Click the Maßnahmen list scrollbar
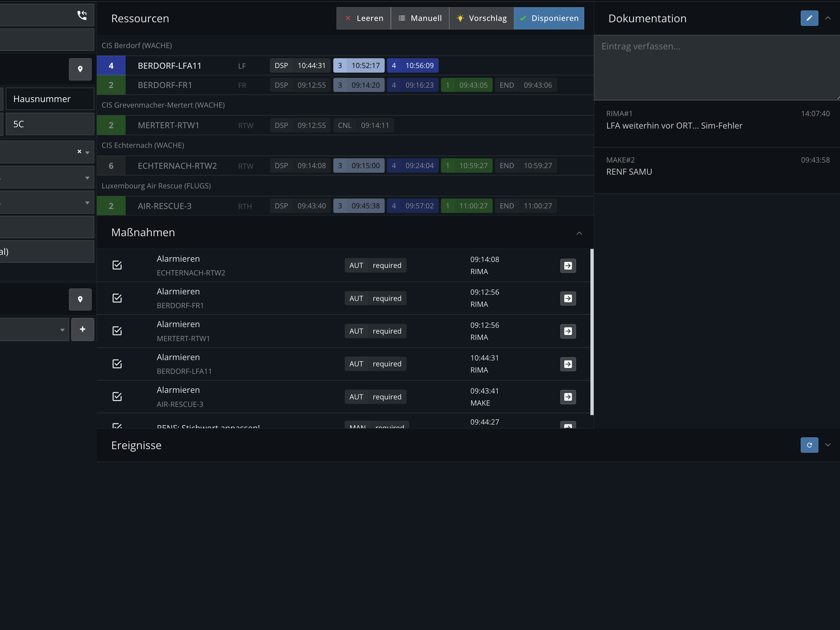 pos(592,332)
